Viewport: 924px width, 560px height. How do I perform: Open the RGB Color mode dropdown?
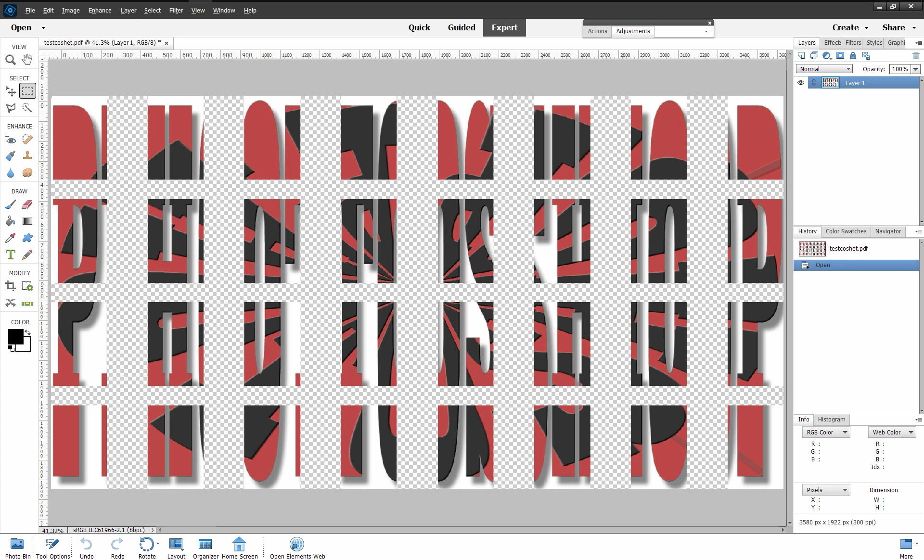(826, 433)
